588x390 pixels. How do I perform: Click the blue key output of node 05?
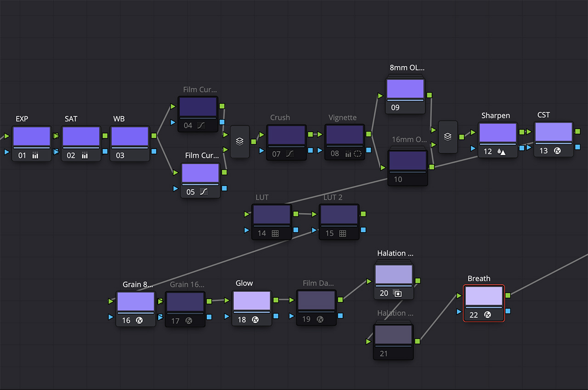(x=224, y=189)
